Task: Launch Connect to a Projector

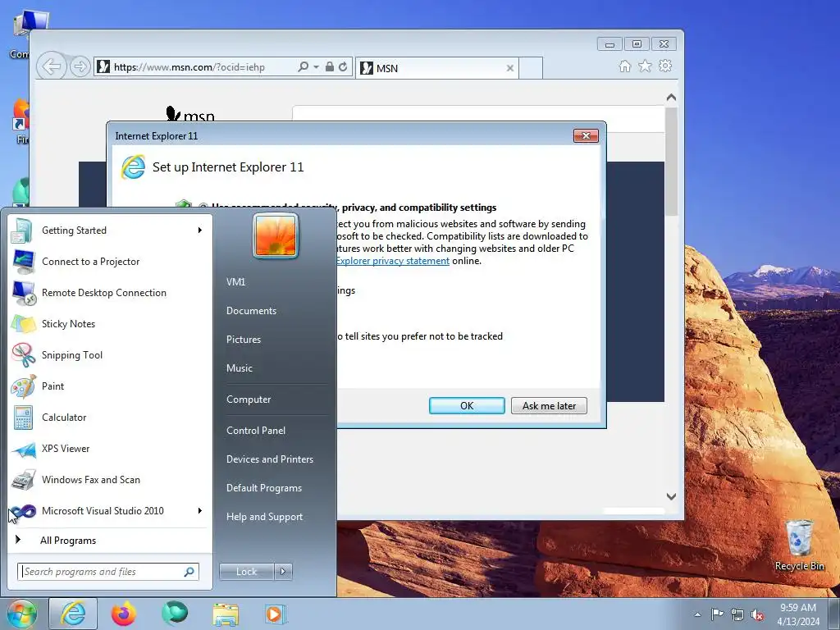Action: coord(110,262)
